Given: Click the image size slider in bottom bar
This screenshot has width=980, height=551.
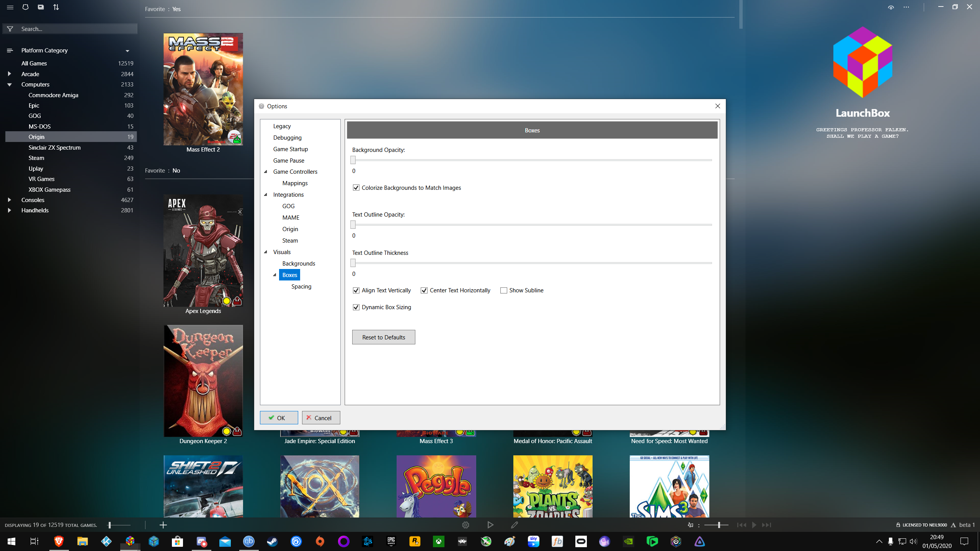Looking at the screenshot, I should pos(119,525).
